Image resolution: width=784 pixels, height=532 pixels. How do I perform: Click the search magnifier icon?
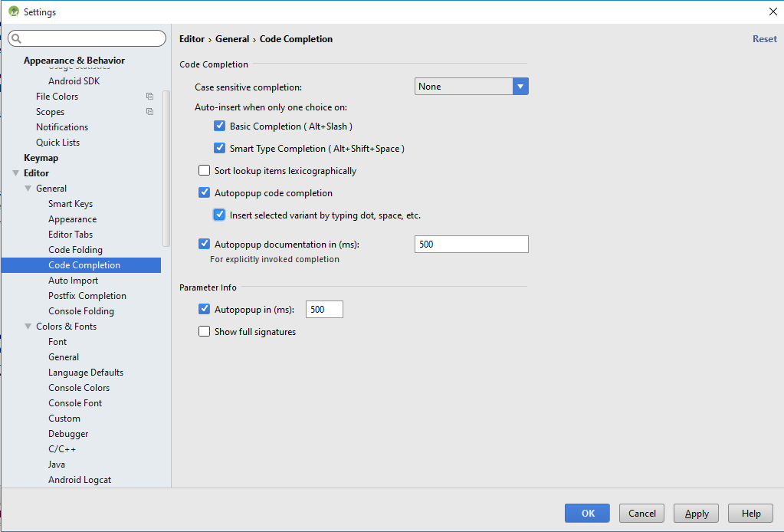[17, 38]
